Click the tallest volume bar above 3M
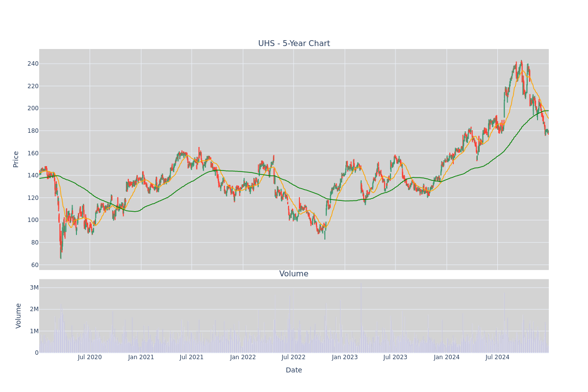Viewport: 588px width, 392px height. (x=361, y=317)
